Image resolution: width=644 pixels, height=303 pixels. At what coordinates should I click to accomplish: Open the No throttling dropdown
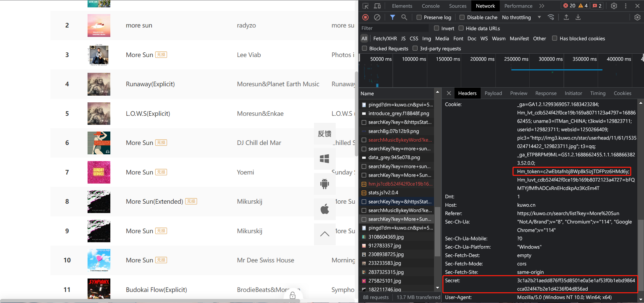pos(522,17)
